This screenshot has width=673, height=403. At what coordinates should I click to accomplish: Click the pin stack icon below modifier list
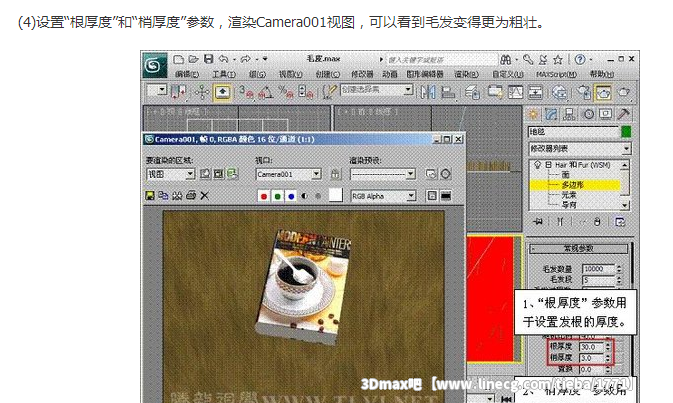pos(538,222)
